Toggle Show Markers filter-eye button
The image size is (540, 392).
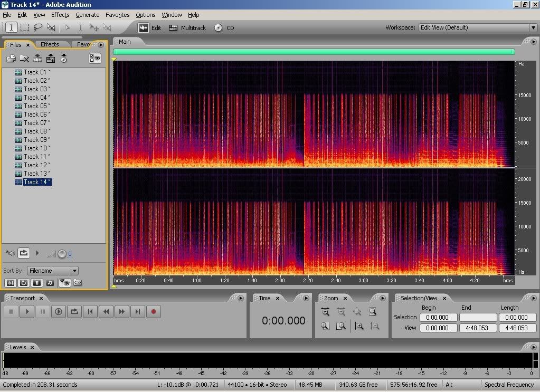click(64, 283)
